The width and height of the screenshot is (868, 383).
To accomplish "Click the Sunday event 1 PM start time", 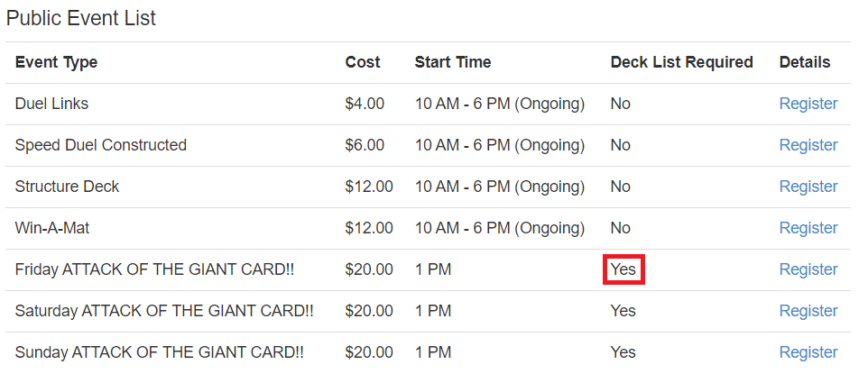I will 432,352.
